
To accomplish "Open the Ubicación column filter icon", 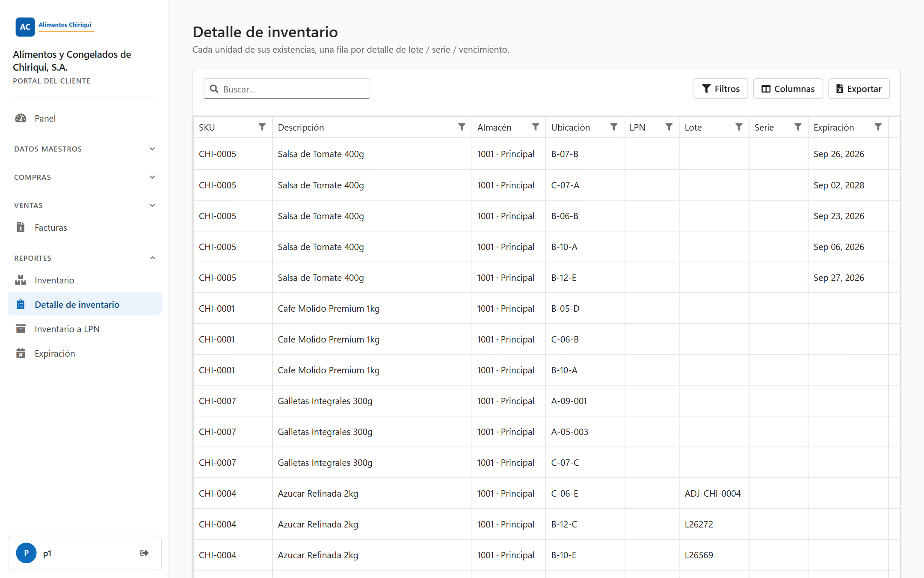I will [x=613, y=127].
